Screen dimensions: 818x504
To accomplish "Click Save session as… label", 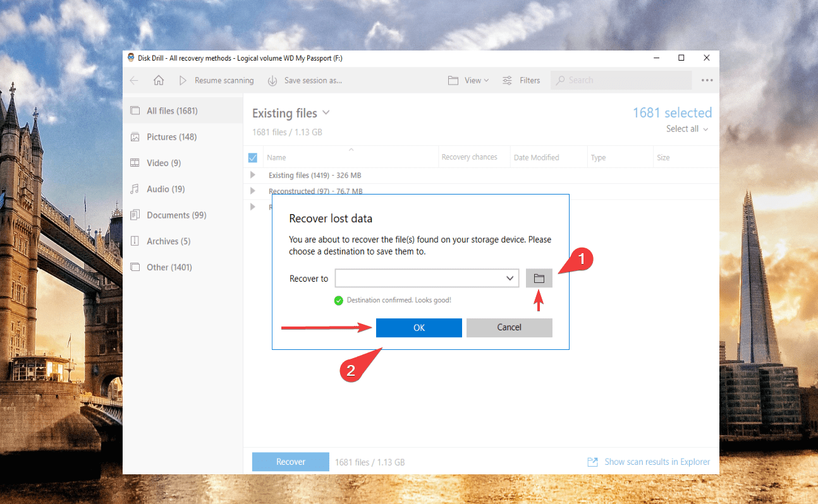I will pyautogui.click(x=313, y=80).
